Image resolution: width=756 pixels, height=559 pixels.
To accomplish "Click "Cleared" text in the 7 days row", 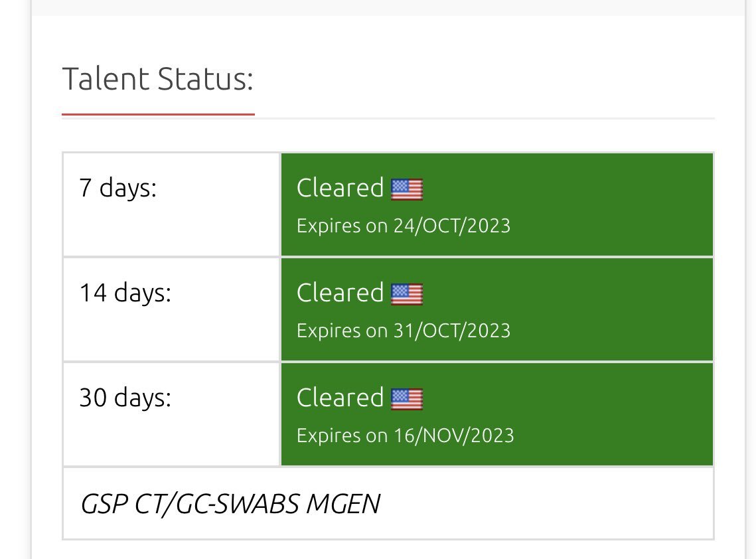I will tap(340, 189).
